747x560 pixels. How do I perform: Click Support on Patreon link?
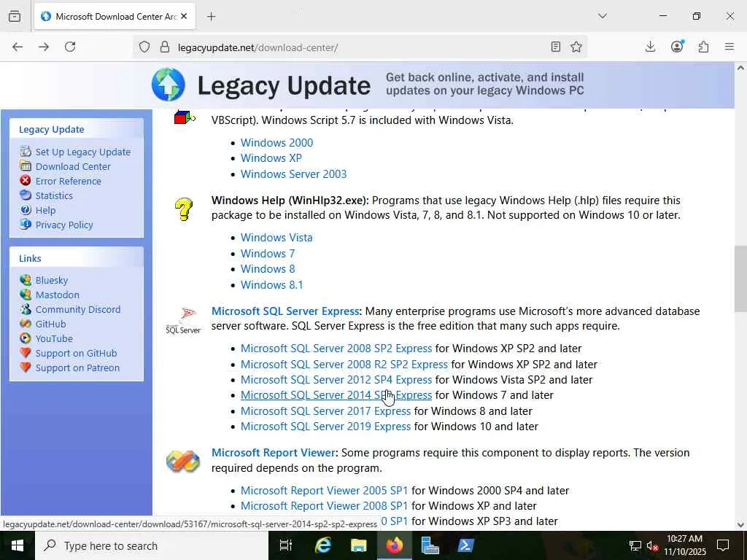coord(77,367)
